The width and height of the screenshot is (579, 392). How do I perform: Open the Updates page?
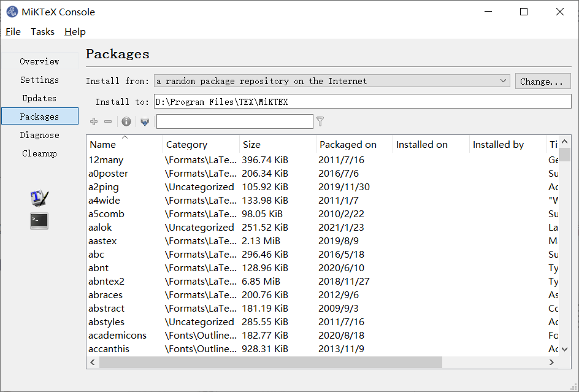(x=40, y=98)
